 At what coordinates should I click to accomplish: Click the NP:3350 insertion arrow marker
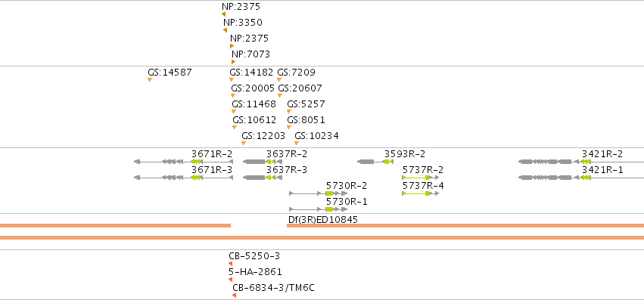225,30
